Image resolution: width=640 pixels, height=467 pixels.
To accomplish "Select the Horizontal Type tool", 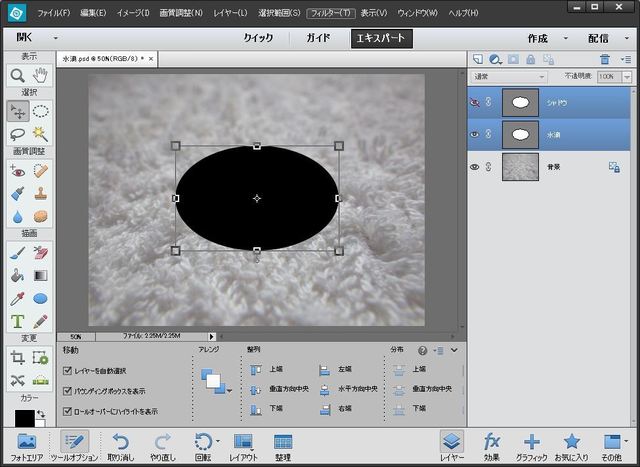I will point(17,322).
